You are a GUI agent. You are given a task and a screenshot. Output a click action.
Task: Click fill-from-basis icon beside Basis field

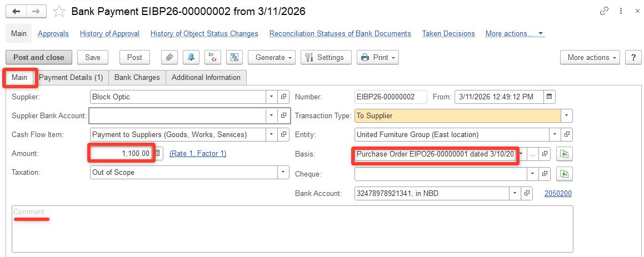(565, 154)
